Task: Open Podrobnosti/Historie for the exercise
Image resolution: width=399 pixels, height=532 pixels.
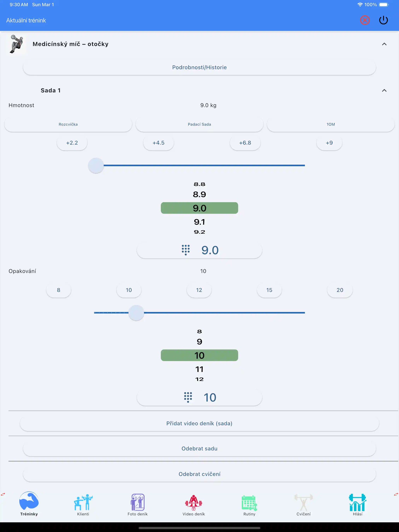Action: click(199, 67)
